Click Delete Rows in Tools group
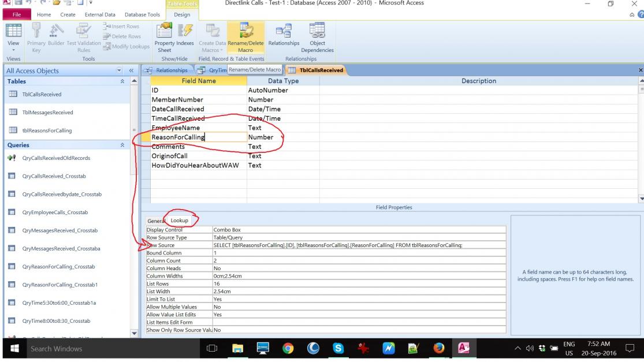Screen dimensions: 644x362 point(122,36)
